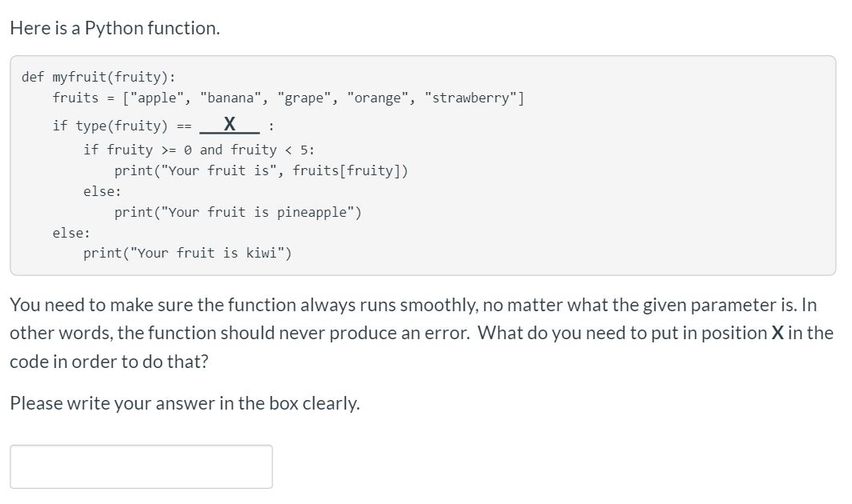Click the sentence 'Please write your answer in the box clearly.'
The width and height of the screenshot is (852, 504).
click(183, 402)
